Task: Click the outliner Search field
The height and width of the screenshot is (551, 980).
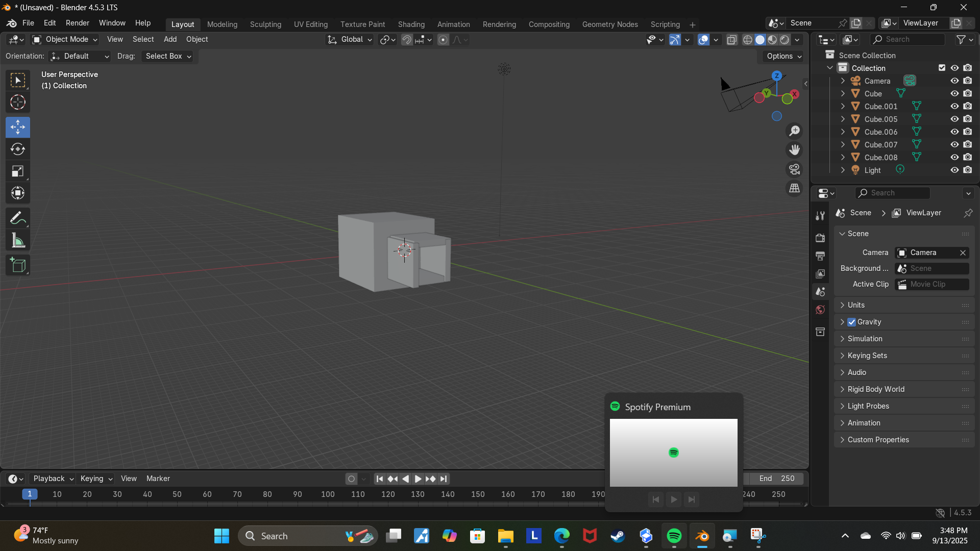Action: pyautogui.click(x=907, y=39)
